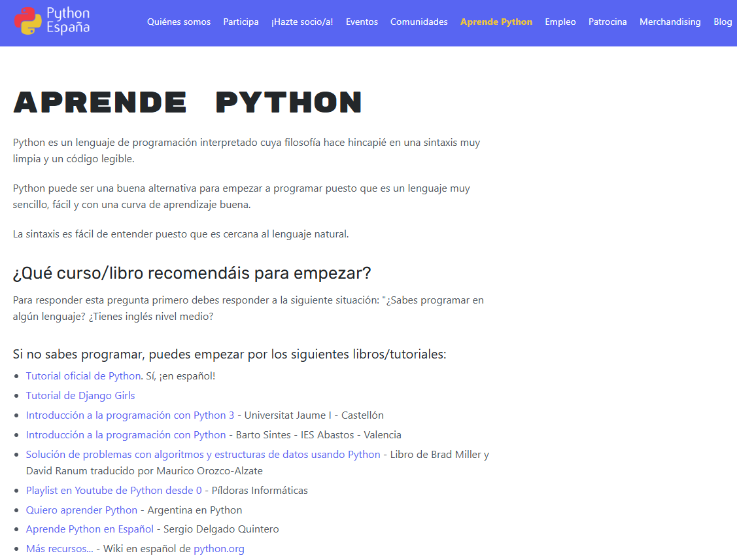The height and width of the screenshot is (560, 737).
Task: Click the Quiero aprender Python link
Action: 82,510
